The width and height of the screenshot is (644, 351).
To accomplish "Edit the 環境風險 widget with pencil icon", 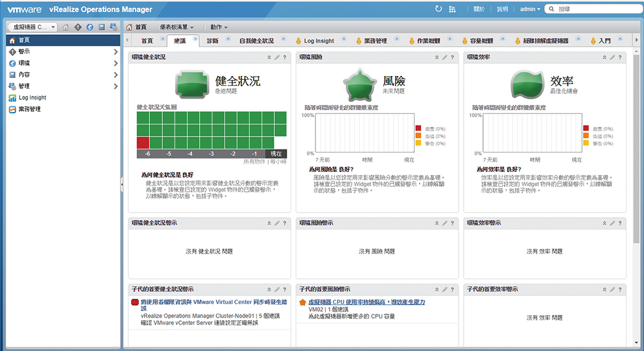I will [444, 57].
